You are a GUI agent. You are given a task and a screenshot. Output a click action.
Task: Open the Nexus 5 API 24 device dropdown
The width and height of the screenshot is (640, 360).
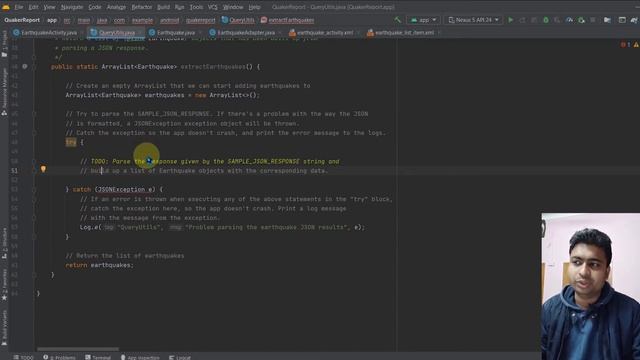coord(473,20)
